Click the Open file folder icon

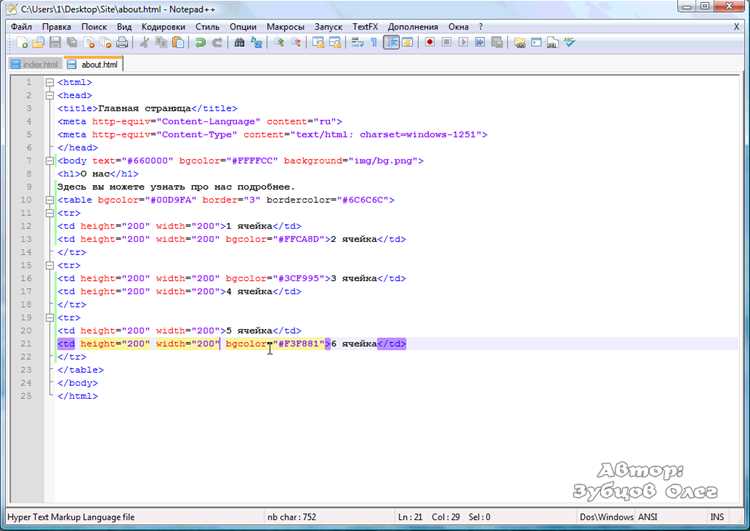(38, 43)
